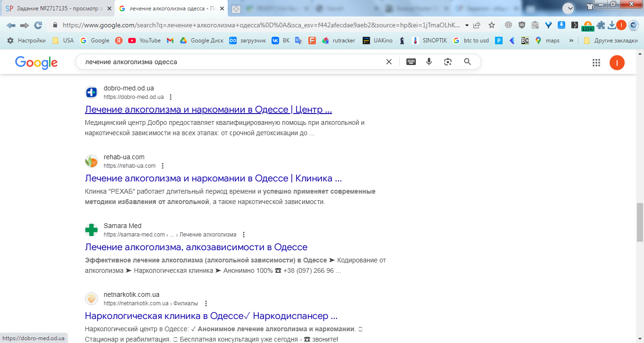Go back using the browser back arrow

11,25
